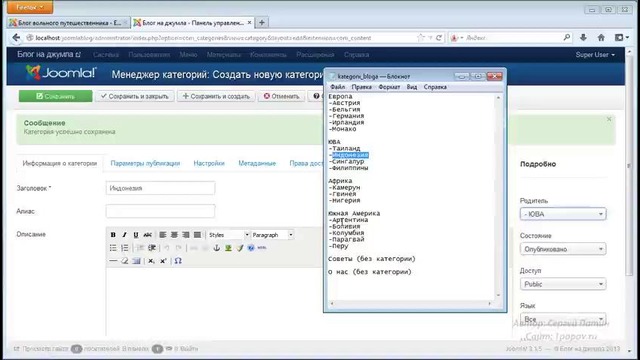Center align description text
Screen dimensions: 640x360
[x=174, y=235]
